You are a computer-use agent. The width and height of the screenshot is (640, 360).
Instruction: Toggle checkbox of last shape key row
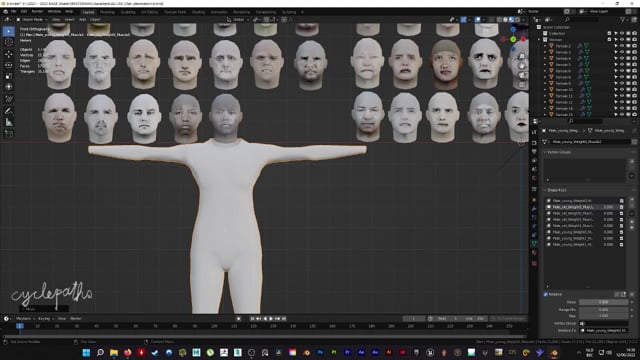[622, 245]
